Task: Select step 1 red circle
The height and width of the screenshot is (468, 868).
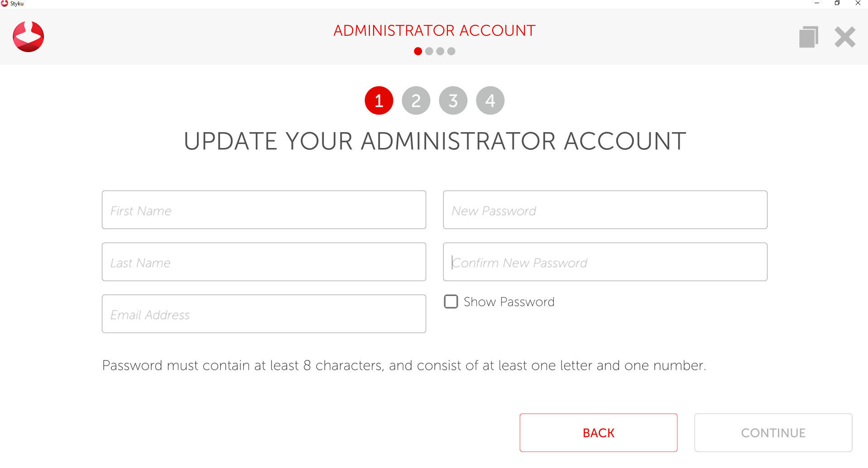Action: tap(379, 100)
